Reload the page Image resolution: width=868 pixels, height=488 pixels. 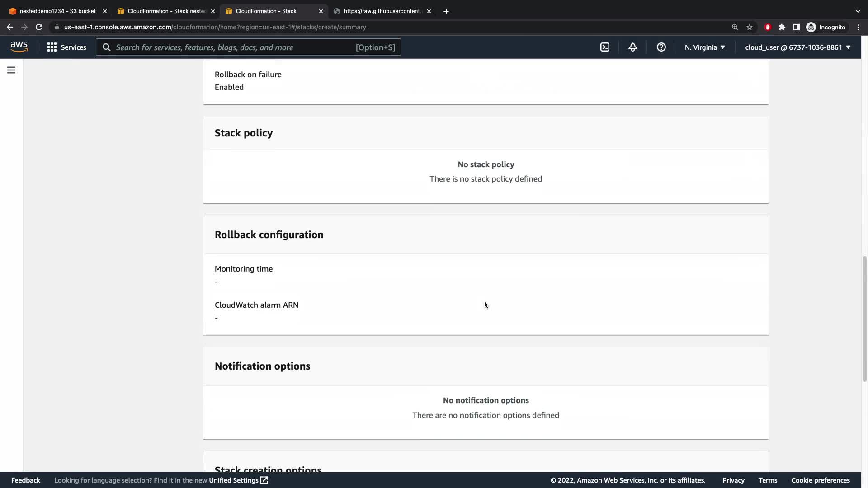click(x=39, y=27)
